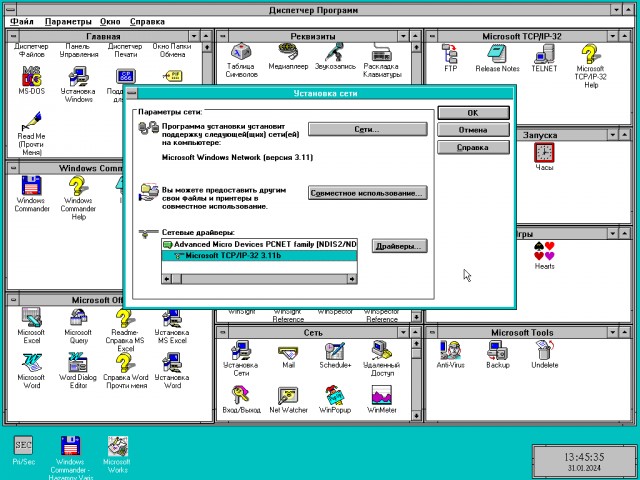Select Microsoft TCP/IP-32 3.11b driver row
640x480 pixels.
tap(259, 256)
